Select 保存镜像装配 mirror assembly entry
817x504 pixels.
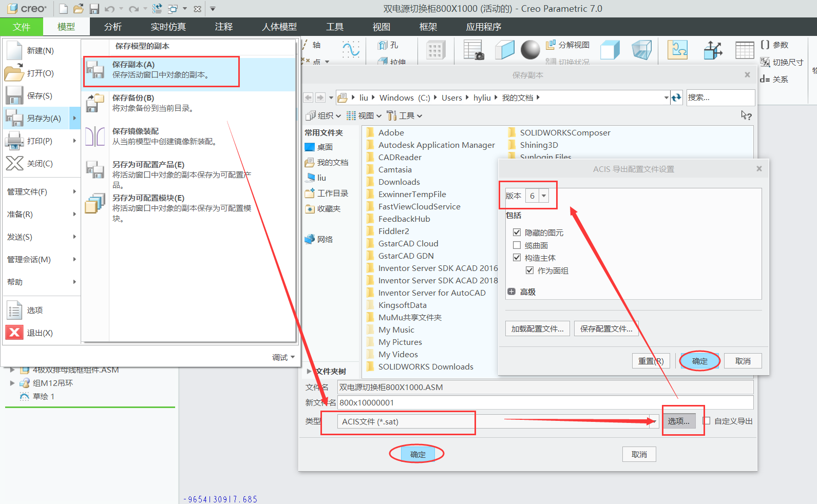click(x=189, y=137)
